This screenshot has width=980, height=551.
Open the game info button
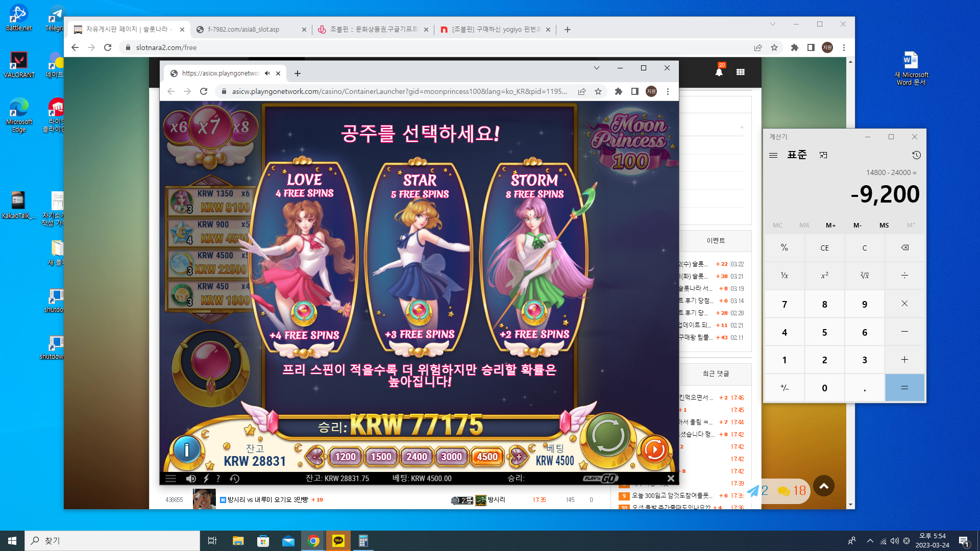pyautogui.click(x=187, y=450)
